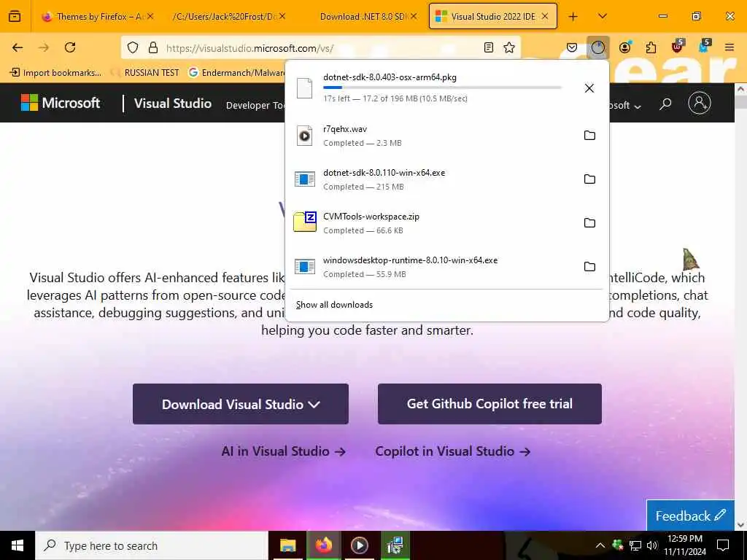Click the address bar URL field
The width and height of the screenshot is (747, 560).
[320, 47]
